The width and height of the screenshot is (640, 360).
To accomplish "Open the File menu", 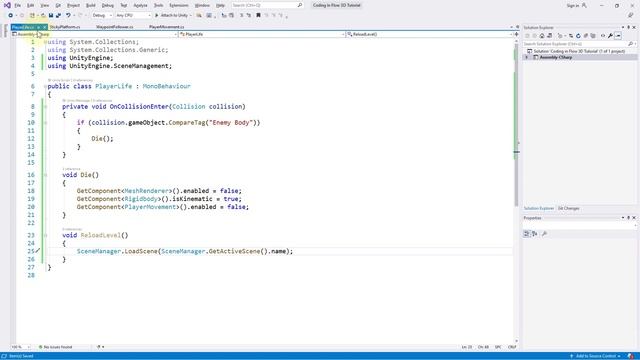I will [18, 5].
